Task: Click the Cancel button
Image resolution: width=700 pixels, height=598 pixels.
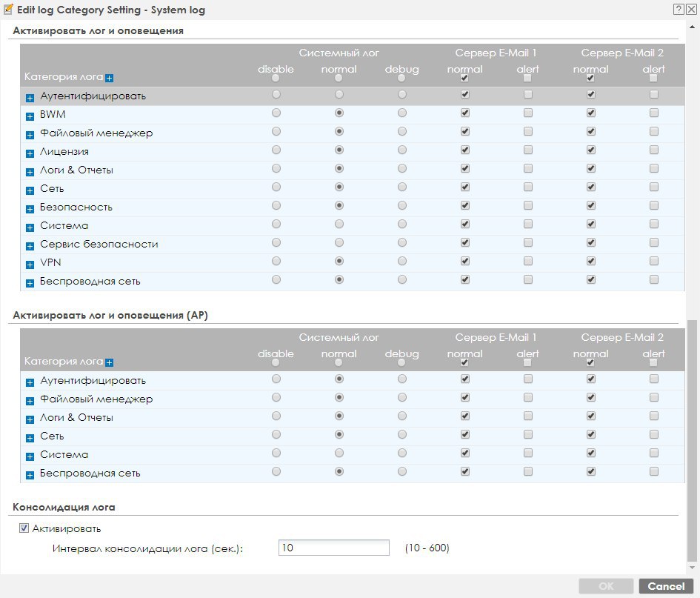Action: (x=666, y=586)
